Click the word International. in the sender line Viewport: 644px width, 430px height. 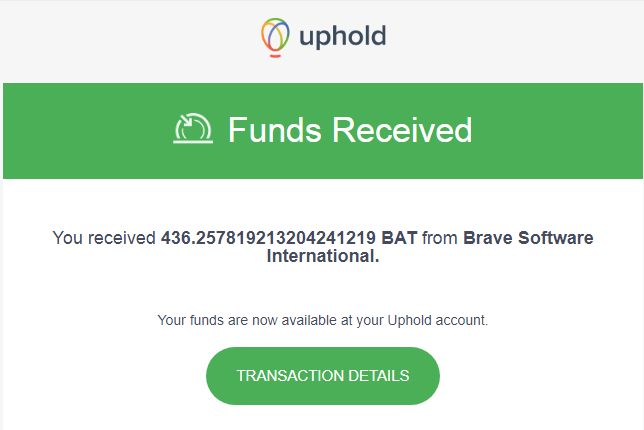322,256
